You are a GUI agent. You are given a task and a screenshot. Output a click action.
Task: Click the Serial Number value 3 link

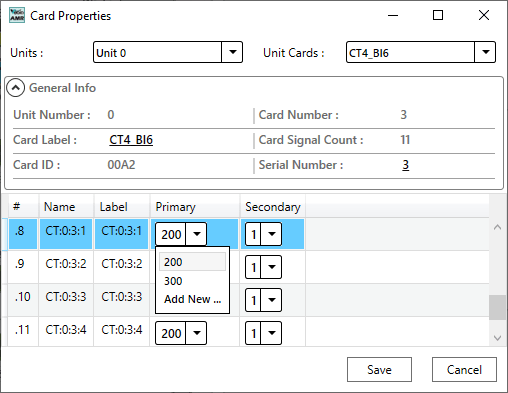(x=405, y=165)
